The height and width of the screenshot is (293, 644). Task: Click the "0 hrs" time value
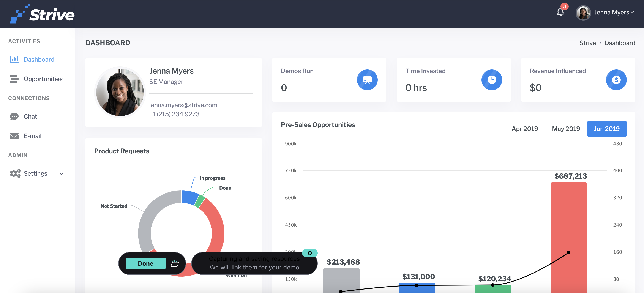click(x=416, y=88)
